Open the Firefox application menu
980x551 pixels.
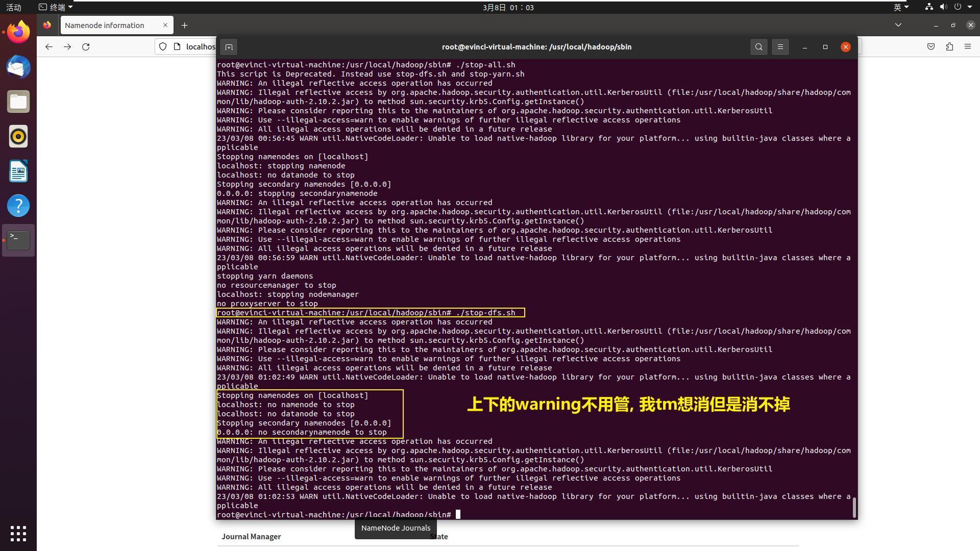tap(968, 46)
